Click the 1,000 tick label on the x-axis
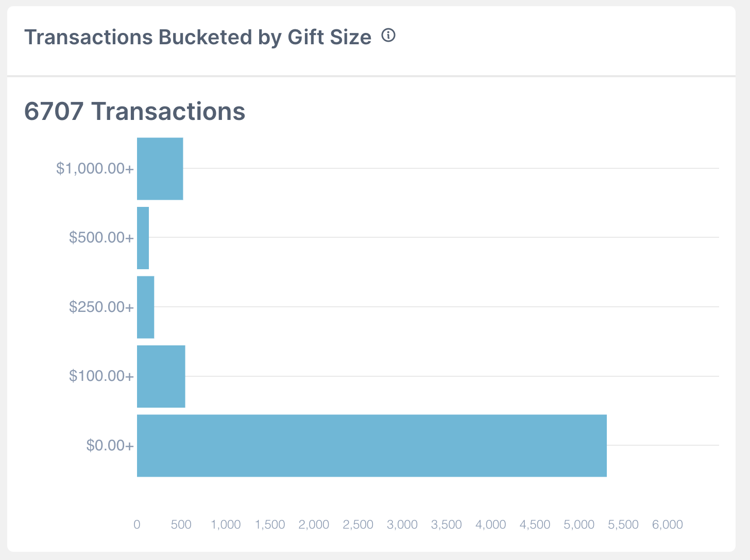 226,524
